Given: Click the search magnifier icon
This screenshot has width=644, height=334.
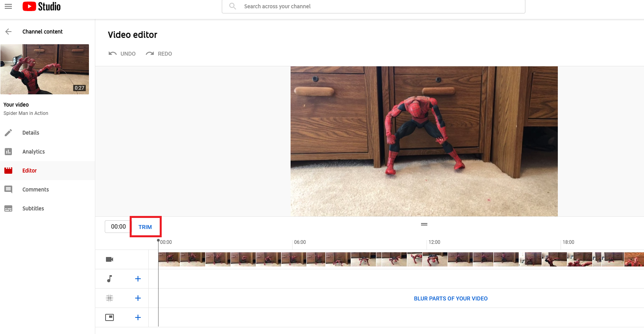Looking at the screenshot, I should [233, 6].
